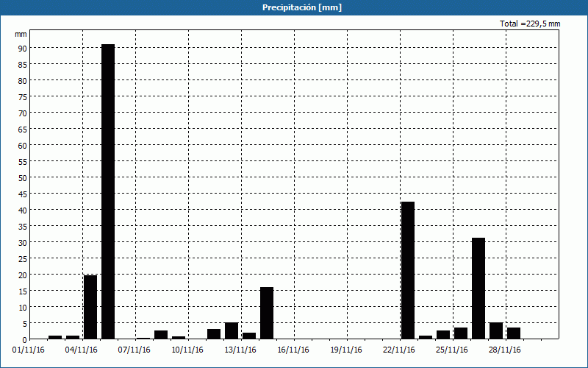Click the 90 value on the vertical axis
The height and width of the screenshot is (368, 588).
[x=23, y=49]
